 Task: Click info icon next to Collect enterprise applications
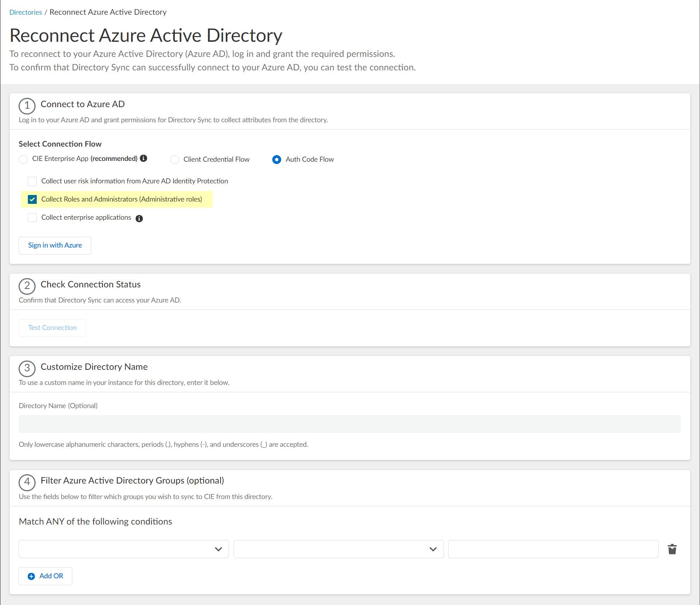[139, 219]
